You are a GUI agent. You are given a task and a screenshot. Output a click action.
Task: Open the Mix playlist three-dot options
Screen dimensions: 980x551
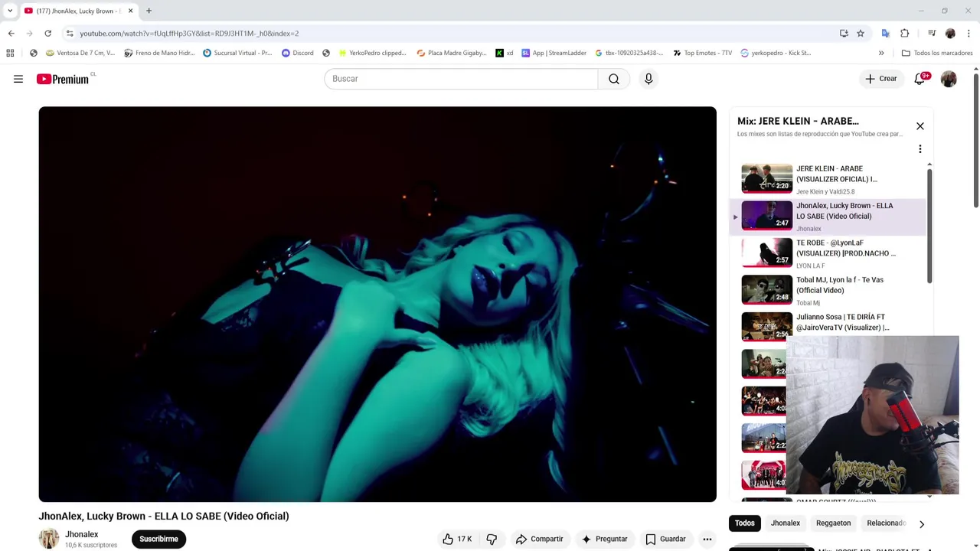coord(920,149)
